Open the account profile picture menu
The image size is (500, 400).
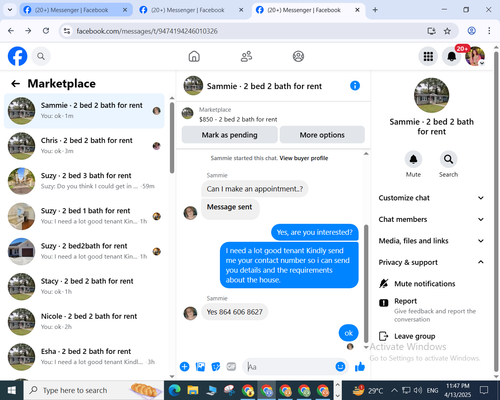pyautogui.click(x=475, y=56)
